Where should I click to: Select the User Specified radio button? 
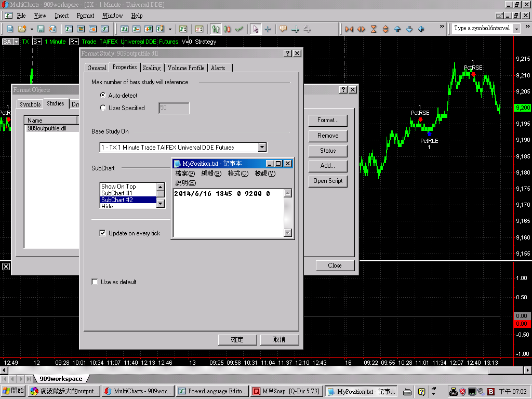pos(103,108)
